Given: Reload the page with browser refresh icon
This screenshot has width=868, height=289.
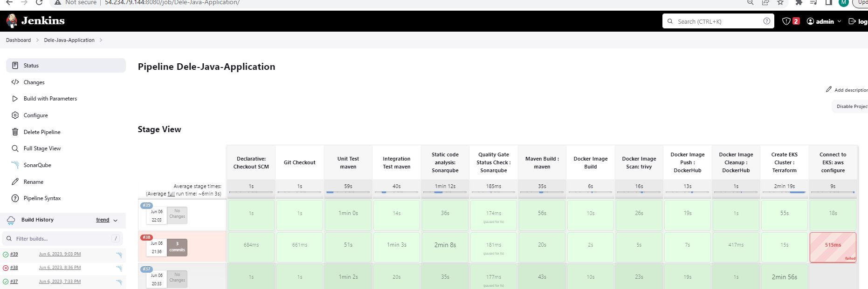Looking at the screenshot, I should [40, 2].
